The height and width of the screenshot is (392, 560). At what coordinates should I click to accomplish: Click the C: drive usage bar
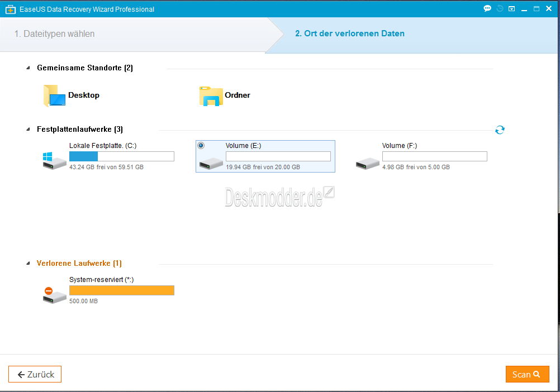122,156
